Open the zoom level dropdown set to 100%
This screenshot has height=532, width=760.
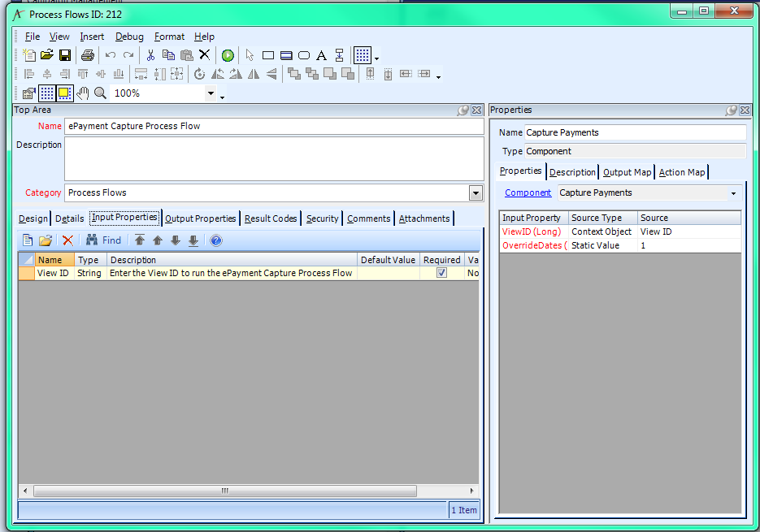210,93
